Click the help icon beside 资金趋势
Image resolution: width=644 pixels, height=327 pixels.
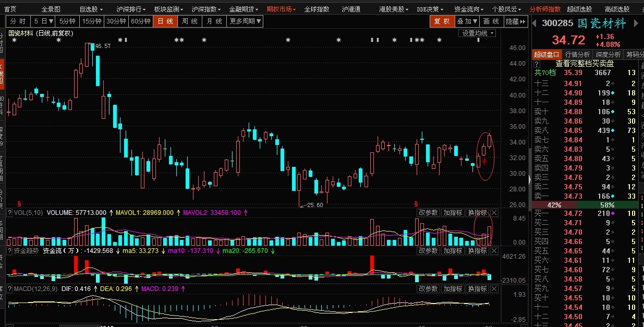(x=9, y=251)
